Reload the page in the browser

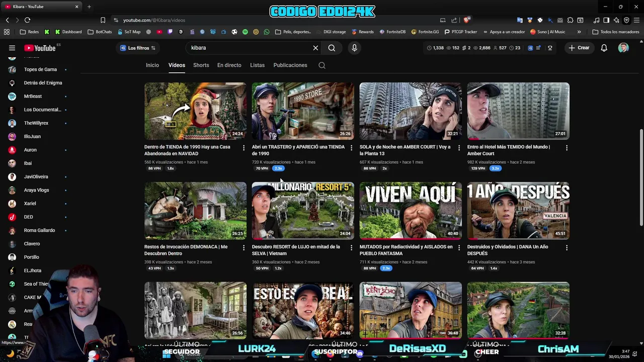tap(27, 20)
